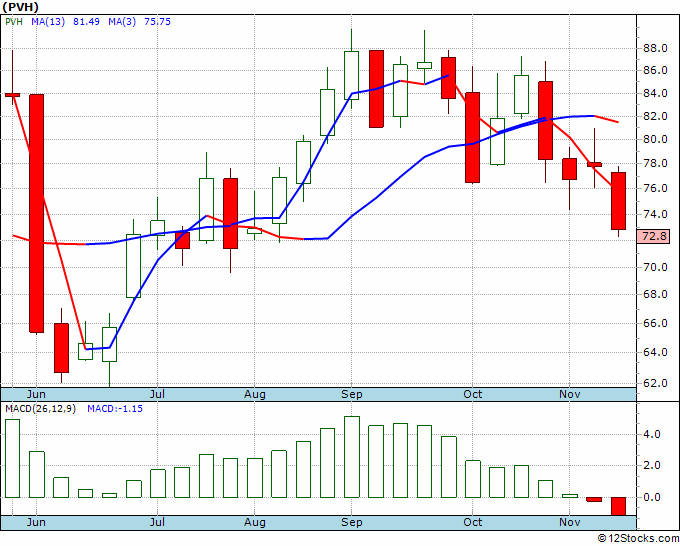
Task: Click the Sep label on the price chart axis
Action: point(351,394)
